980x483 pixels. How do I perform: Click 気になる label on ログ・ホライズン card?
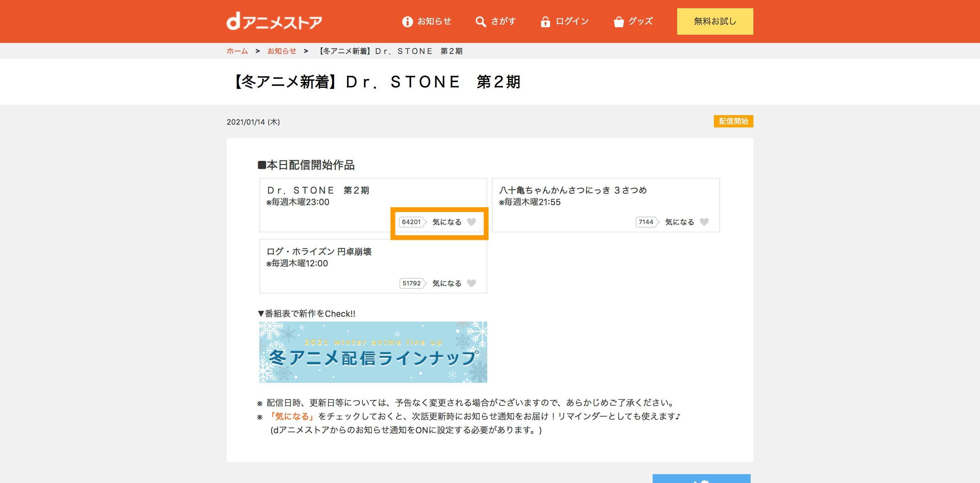[447, 283]
